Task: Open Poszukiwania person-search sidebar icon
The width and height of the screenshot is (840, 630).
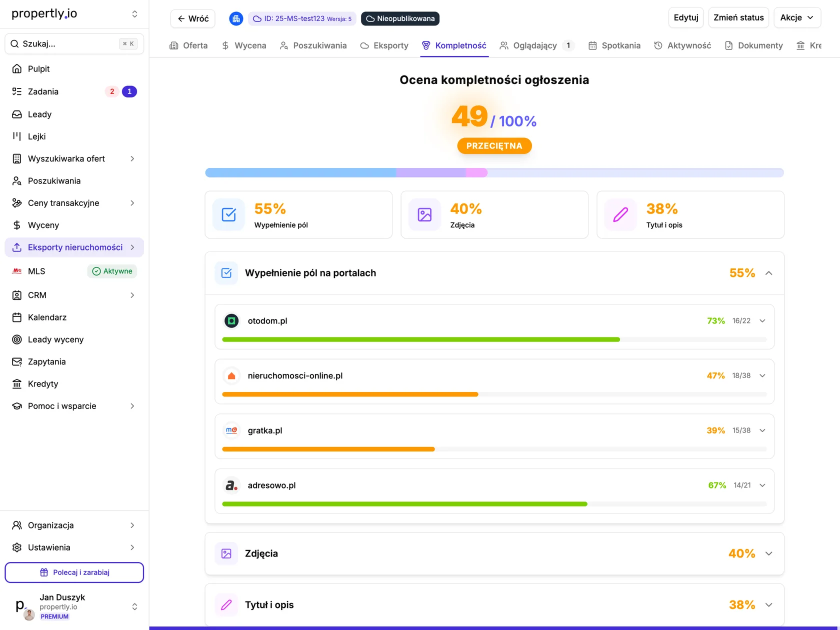Action: (17, 180)
